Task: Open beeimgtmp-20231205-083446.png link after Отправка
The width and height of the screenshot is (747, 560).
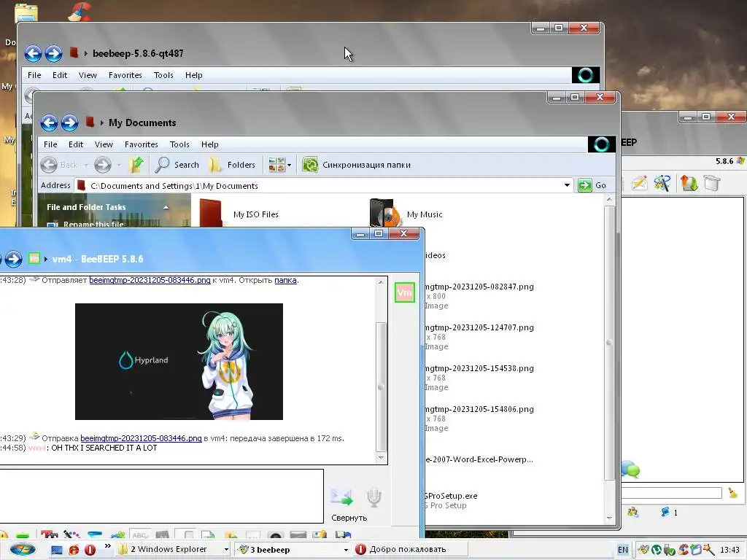Action: pos(141,438)
